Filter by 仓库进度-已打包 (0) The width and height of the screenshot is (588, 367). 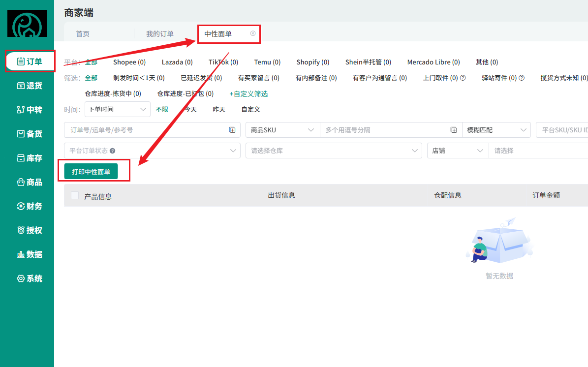click(x=185, y=94)
